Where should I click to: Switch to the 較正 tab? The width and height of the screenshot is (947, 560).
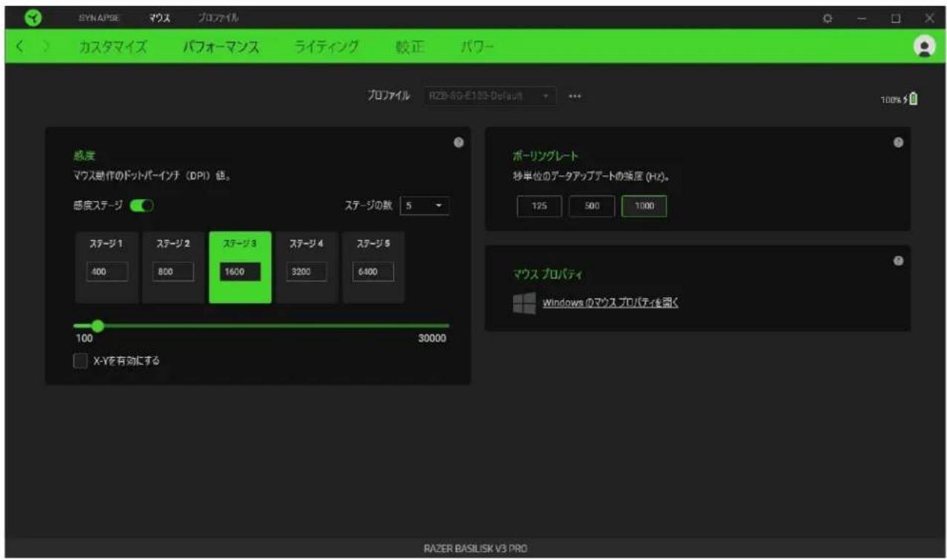(410, 48)
